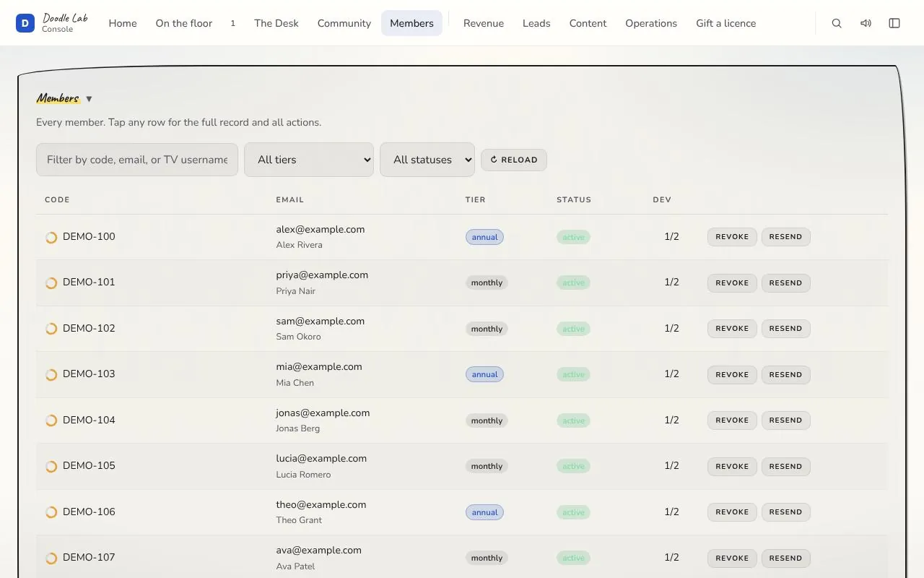Click the ring icon beside DEMO-100
This screenshot has width=924, height=578.
point(51,237)
